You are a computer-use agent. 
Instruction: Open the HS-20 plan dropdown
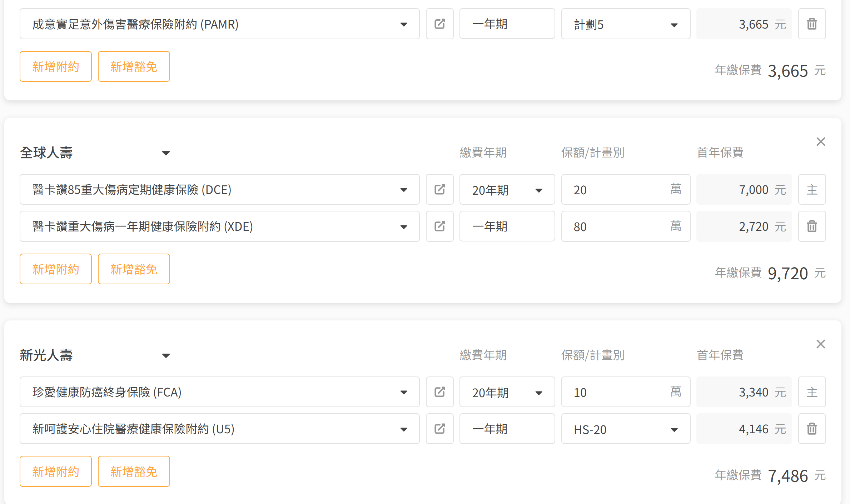pyautogui.click(x=625, y=429)
